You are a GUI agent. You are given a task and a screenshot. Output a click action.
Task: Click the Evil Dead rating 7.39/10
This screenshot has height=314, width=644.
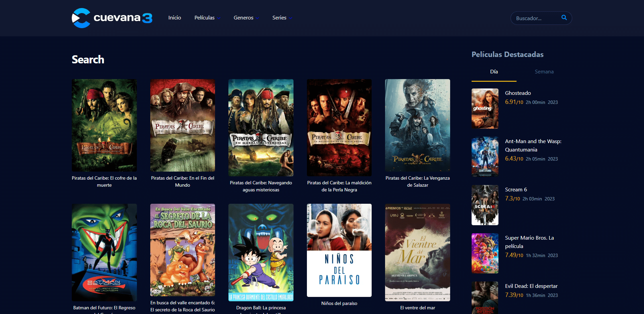tap(514, 295)
